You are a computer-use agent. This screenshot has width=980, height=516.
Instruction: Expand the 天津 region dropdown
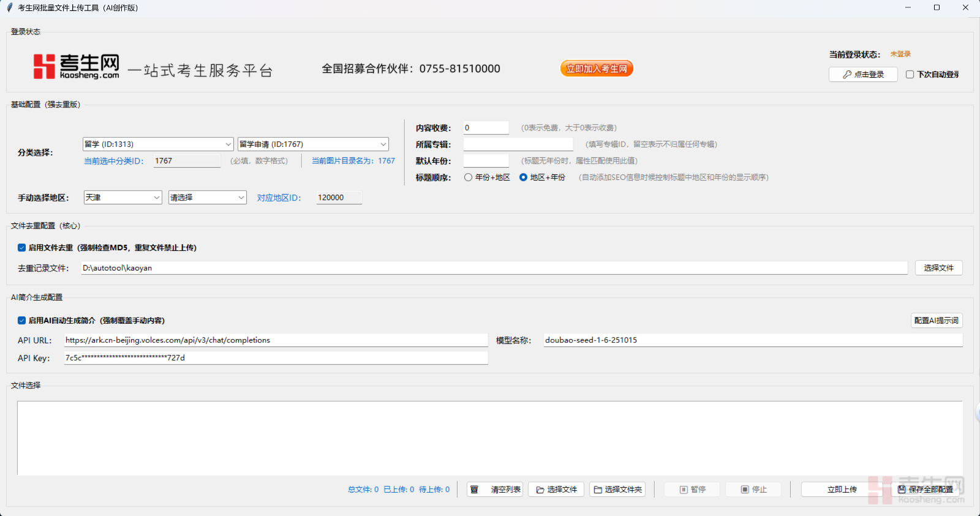(123, 198)
